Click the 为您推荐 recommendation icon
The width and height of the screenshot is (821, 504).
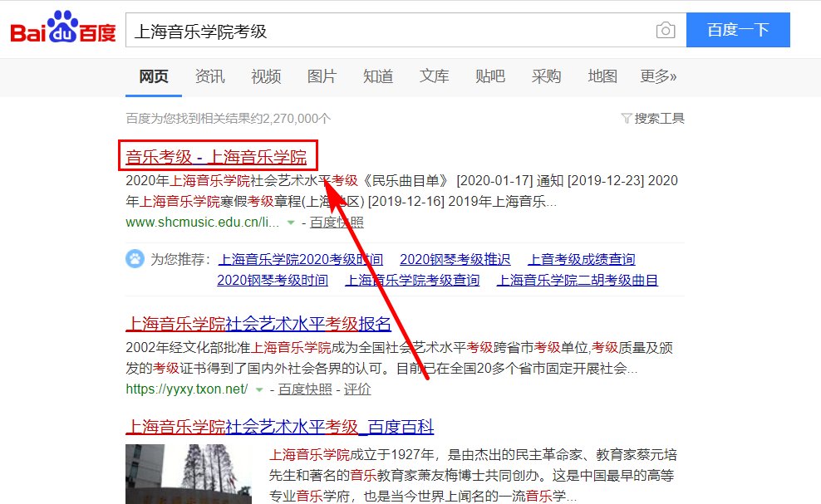pos(136,258)
